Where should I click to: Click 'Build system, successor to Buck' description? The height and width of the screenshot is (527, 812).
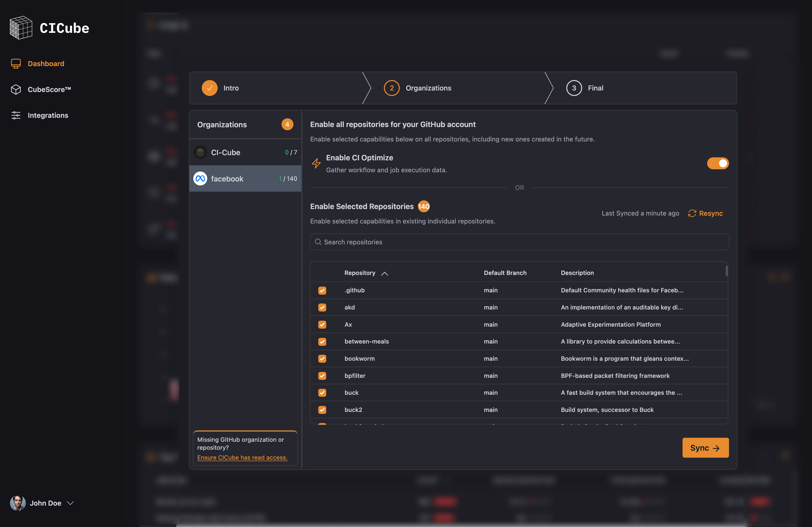[607, 410]
